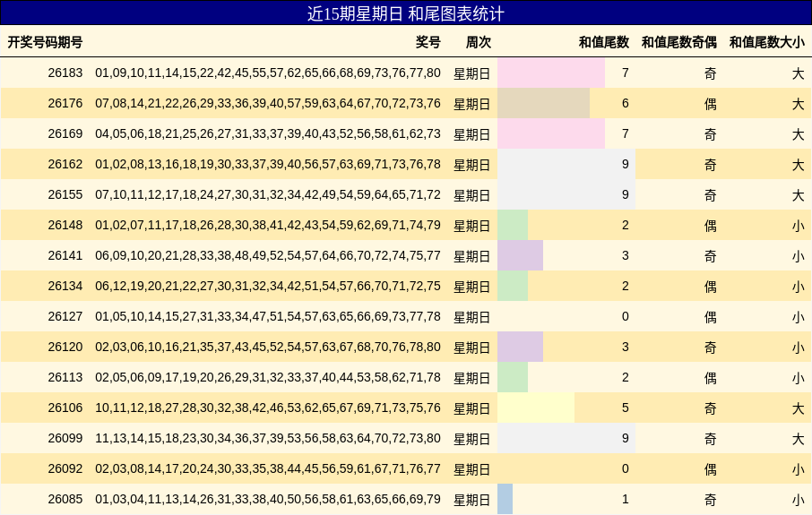812x515 pixels.
Task: Click the winning numbers of issue 26169
Action: pyautogui.click(x=268, y=134)
